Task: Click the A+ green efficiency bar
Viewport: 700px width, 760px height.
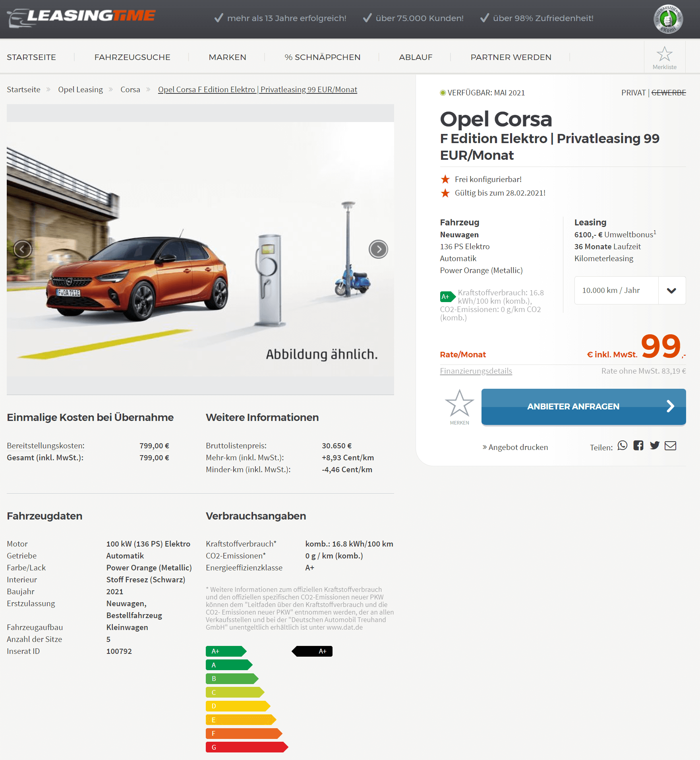Action: tap(226, 651)
